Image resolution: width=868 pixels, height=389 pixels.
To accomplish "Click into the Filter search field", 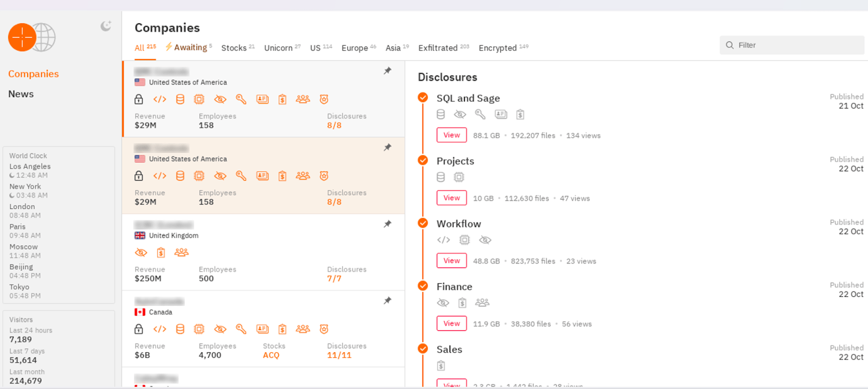I will tap(792, 45).
